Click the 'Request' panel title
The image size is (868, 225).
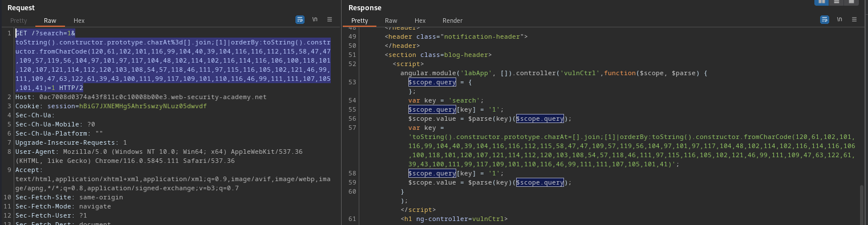[x=21, y=7]
